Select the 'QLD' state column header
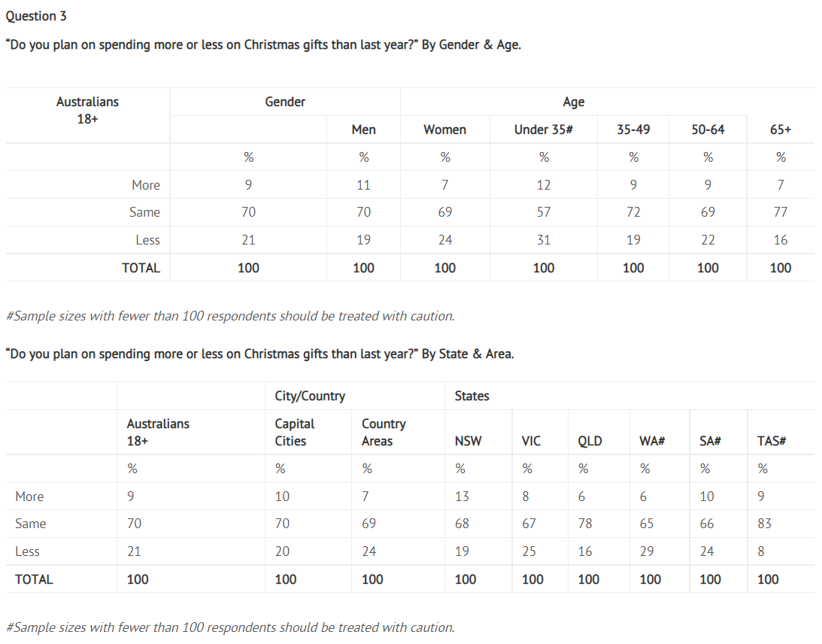 pyautogui.click(x=590, y=442)
